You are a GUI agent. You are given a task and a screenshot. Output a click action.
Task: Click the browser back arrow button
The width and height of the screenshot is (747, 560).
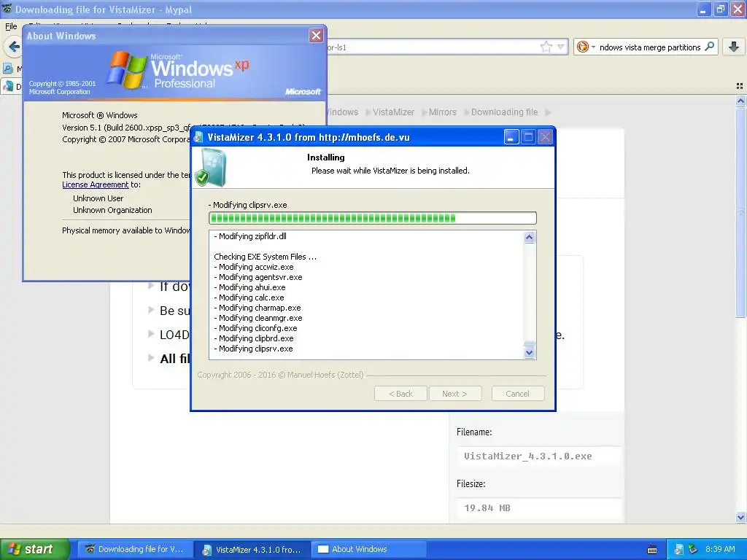[x=14, y=47]
